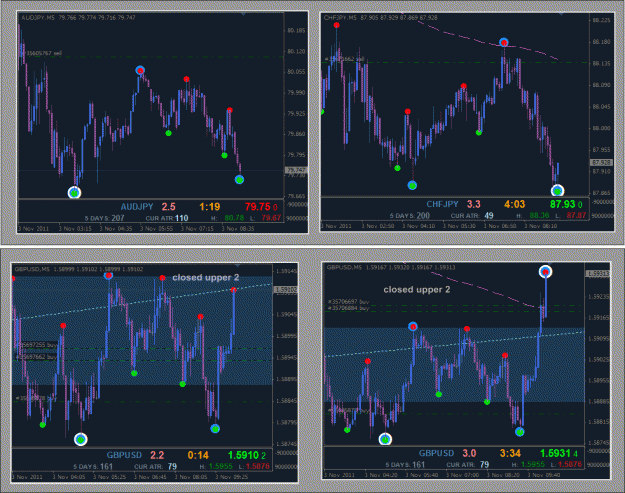The image size is (625, 493).
Task: Click the current price tag 87.928
Action: point(601,162)
